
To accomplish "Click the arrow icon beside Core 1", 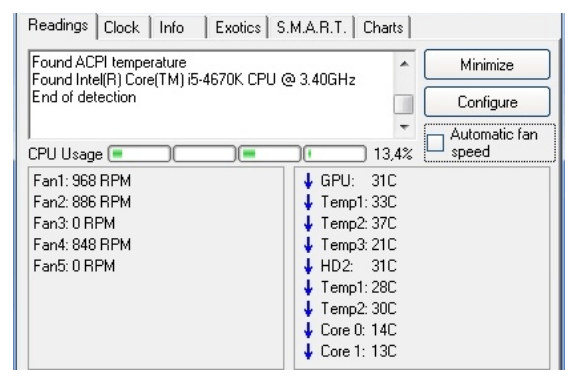I will point(308,351).
